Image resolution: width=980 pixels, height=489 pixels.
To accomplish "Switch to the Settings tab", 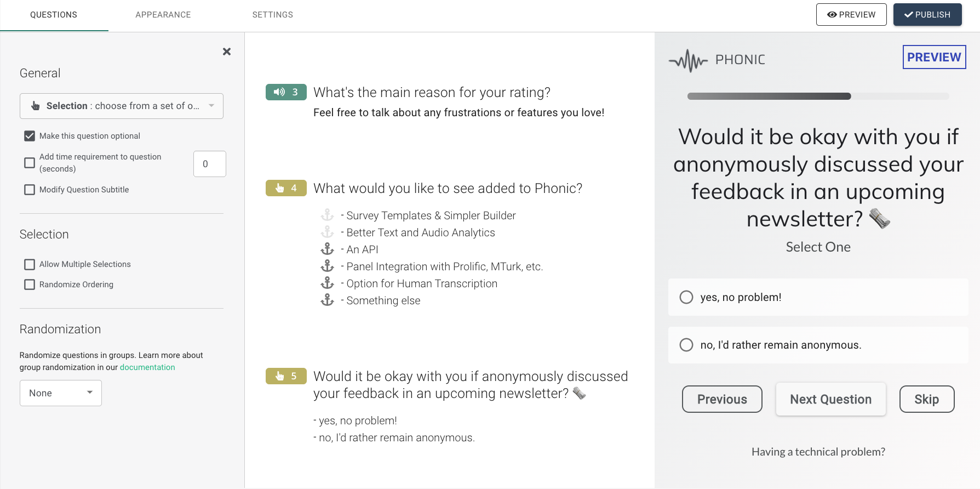I will pos(273,15).
